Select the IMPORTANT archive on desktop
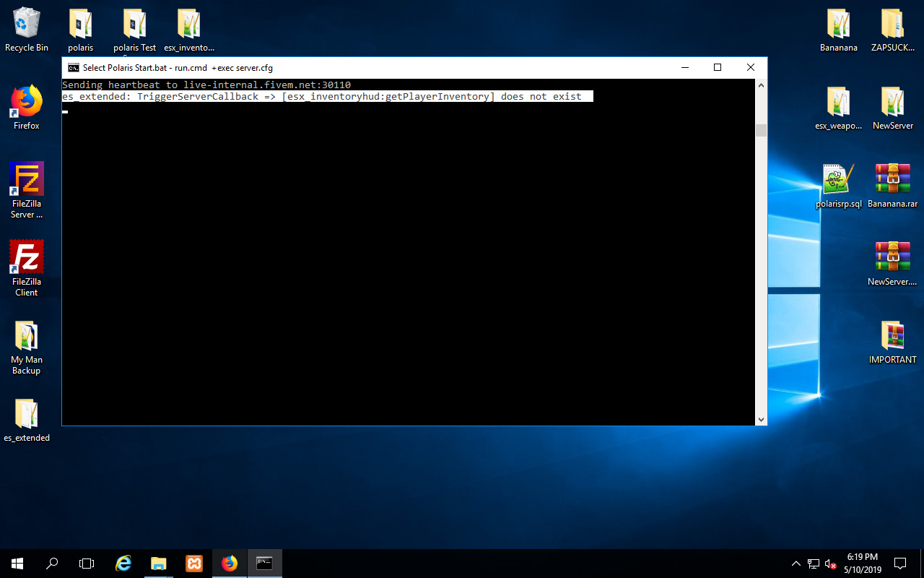Image resolution: width=924 pixels, height=578 pixels. point(893,342)
